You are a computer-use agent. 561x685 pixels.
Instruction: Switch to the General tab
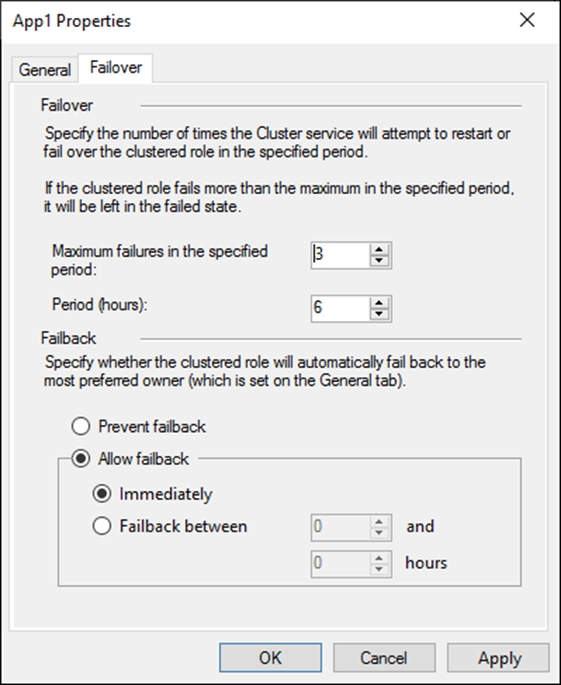45,70
